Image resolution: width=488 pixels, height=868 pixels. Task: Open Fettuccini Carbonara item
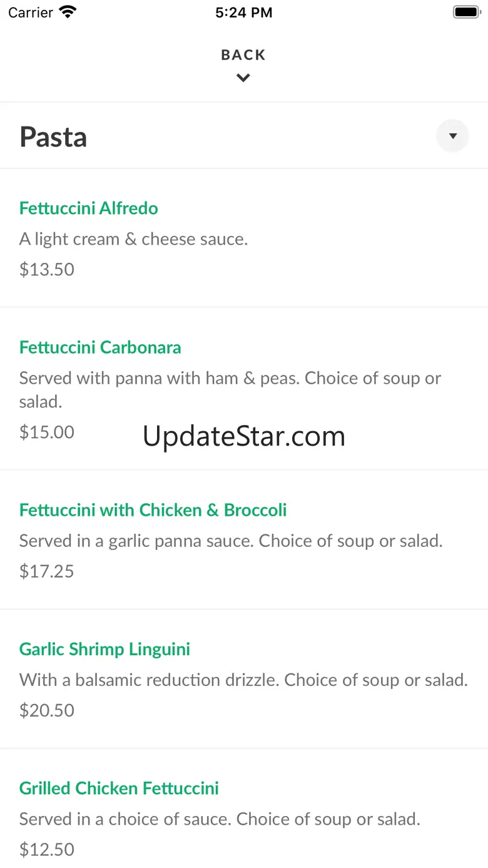[100, 347]
